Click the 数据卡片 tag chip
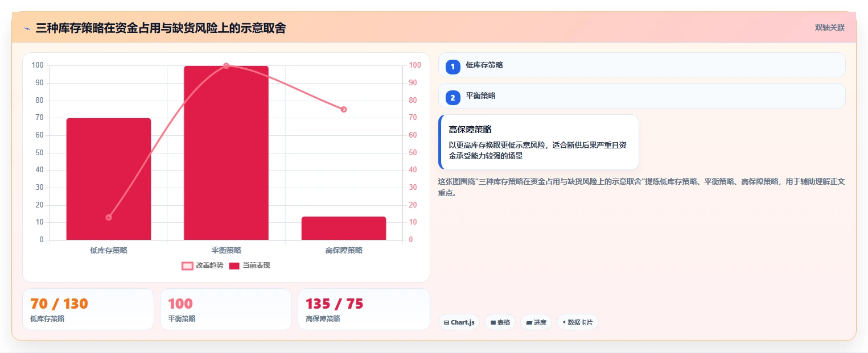 577,322
